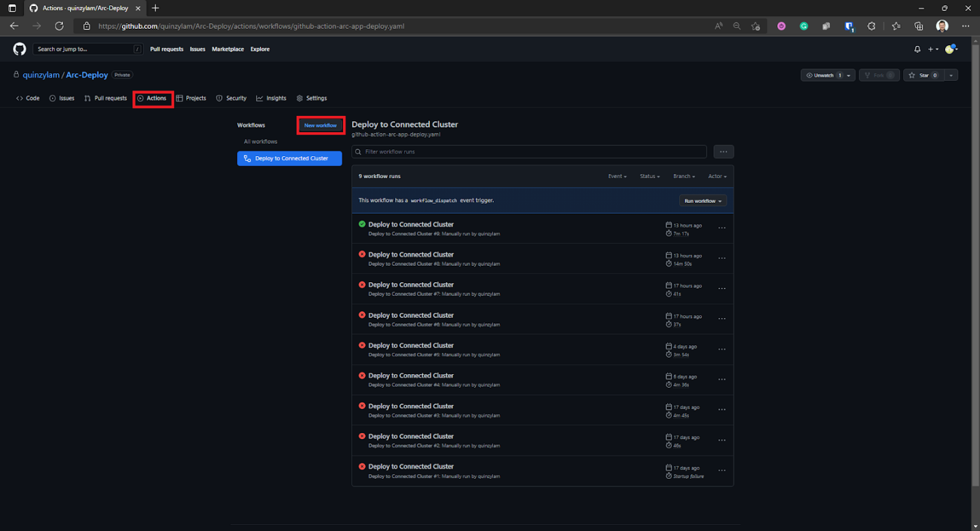
Task: Open options menu for run #4
Action: coord(722,380)
